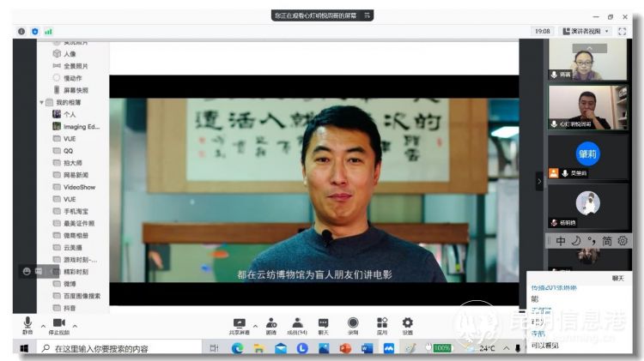Open video options arrow next to 停止视频
644x361 pixels.
pos(75,326)
